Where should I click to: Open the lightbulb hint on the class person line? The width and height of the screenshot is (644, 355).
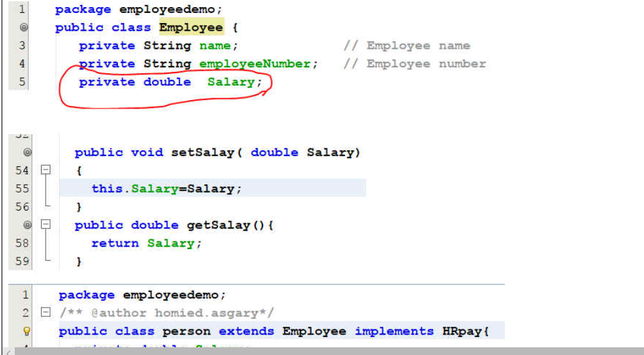(x=26, y=331)
